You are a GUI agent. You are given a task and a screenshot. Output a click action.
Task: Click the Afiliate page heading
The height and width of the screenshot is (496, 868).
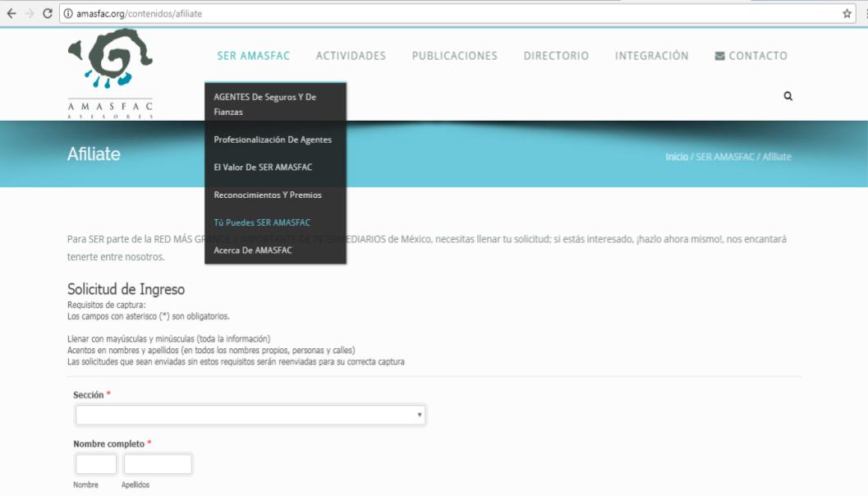coord(94,154)
